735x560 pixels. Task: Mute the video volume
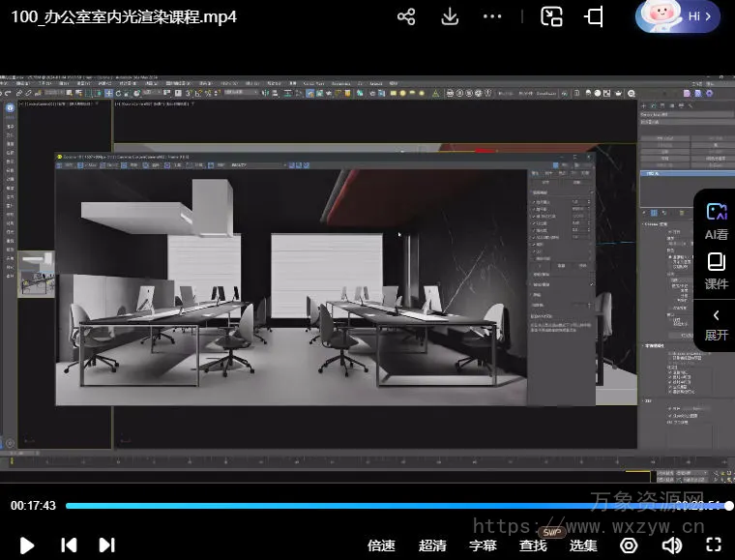(x=671, y=545)
